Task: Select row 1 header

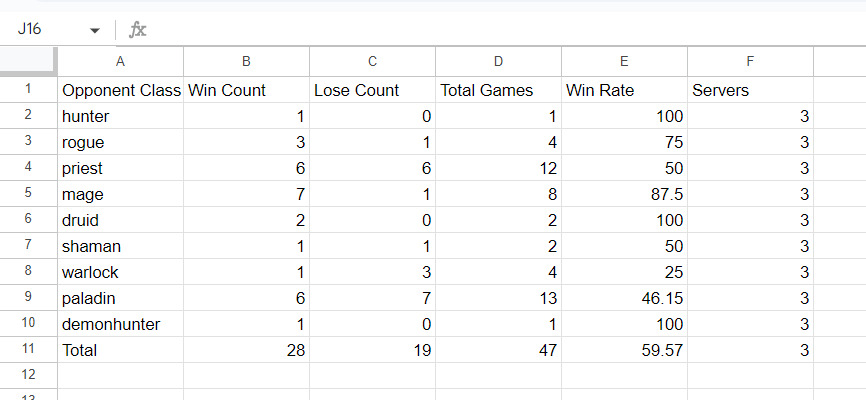Action: click(x=28, y=90)
